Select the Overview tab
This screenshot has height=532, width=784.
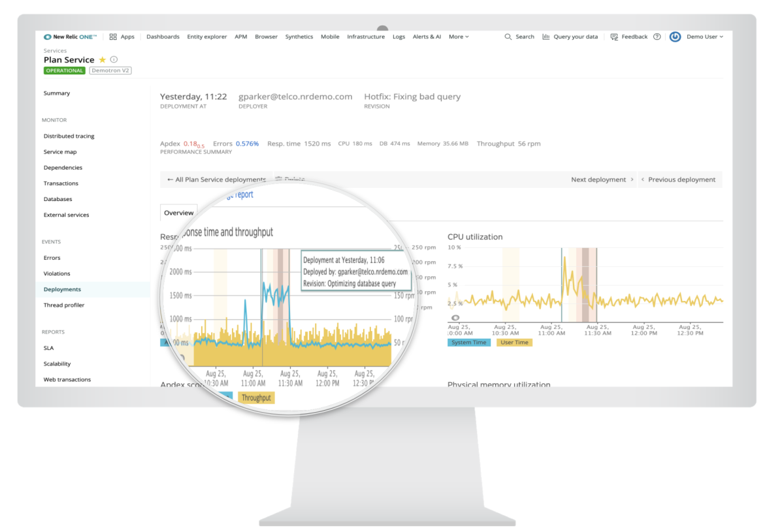click(178, 213)
